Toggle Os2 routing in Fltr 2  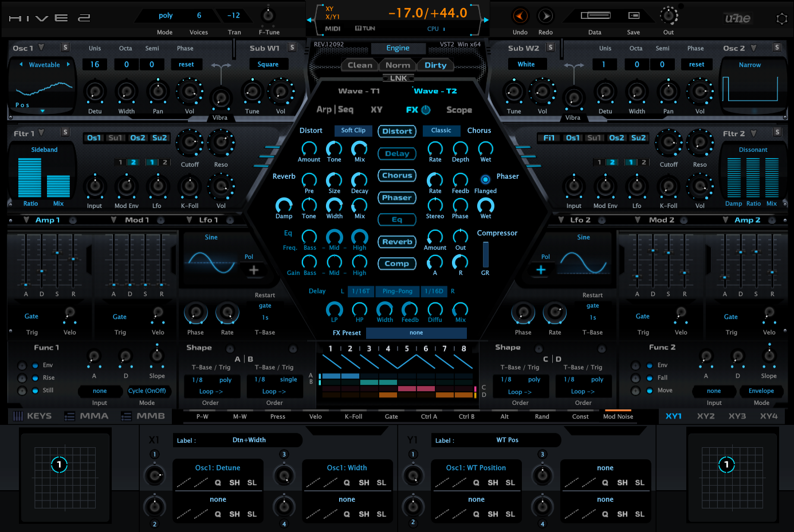[616, 137]
